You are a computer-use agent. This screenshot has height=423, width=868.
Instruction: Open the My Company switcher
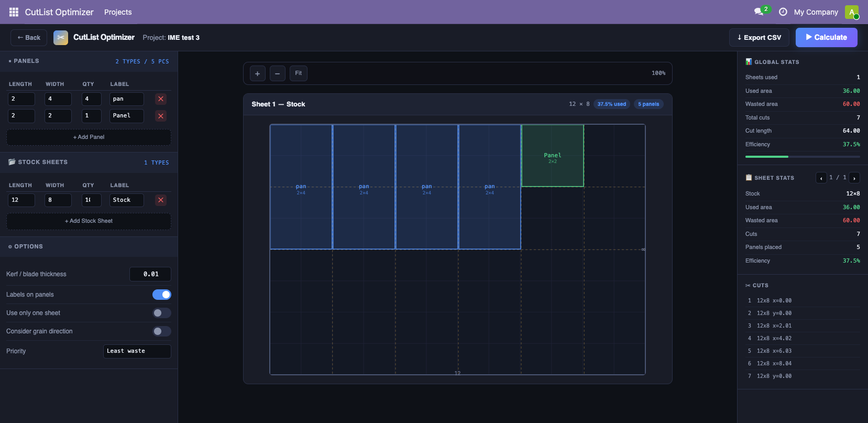[x=816, y=12]
